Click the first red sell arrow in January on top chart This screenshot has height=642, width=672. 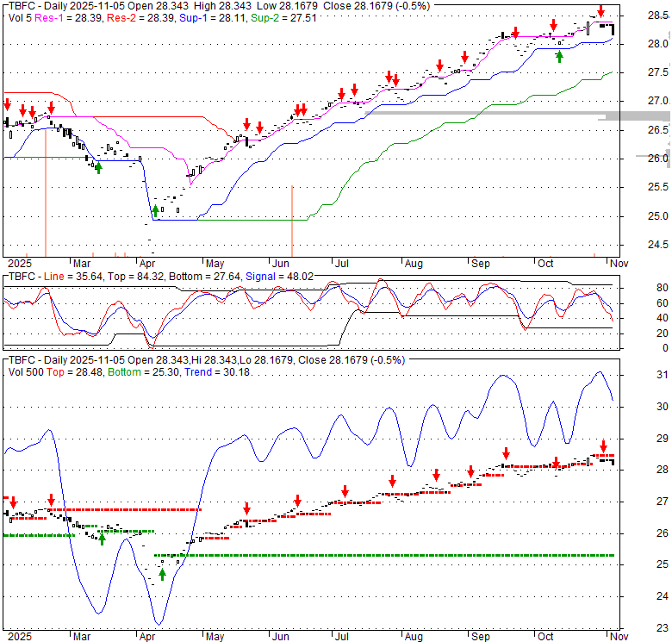(8, 105)
